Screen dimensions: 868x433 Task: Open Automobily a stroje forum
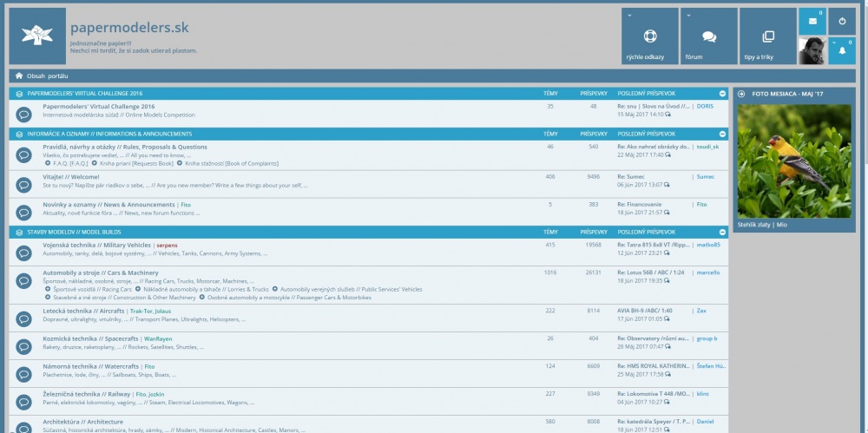[x=100, y=272]
